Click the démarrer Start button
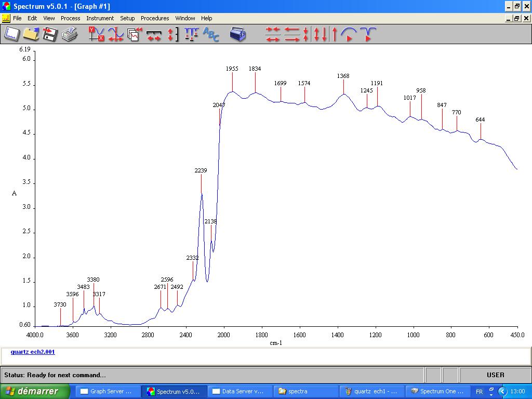 pyautogui.click(x=35, y=391)
